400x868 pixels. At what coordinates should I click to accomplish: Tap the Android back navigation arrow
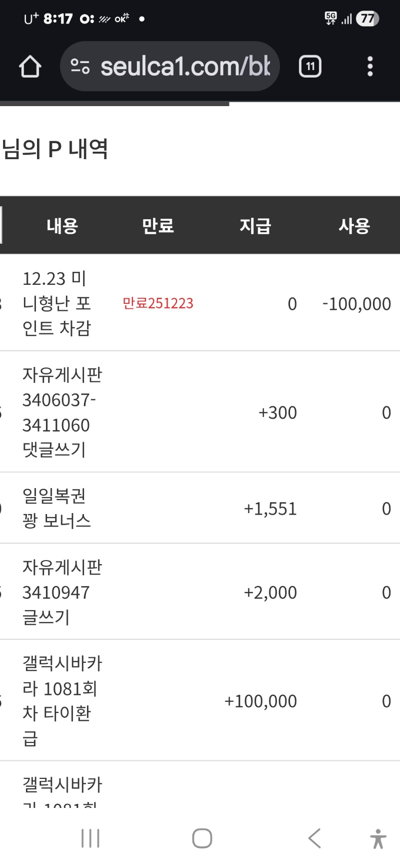point(314,838)
